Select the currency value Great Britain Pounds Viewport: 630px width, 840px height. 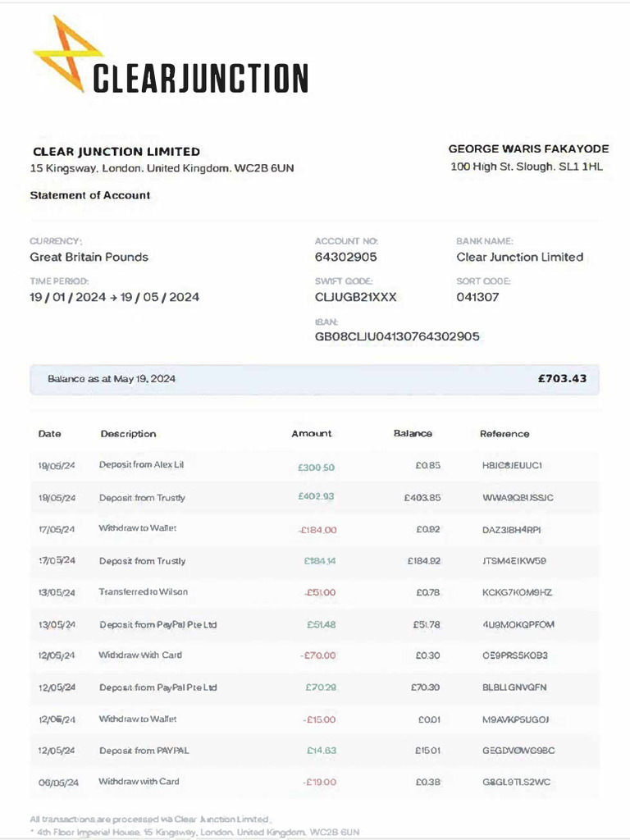click(x=89, y=257)
